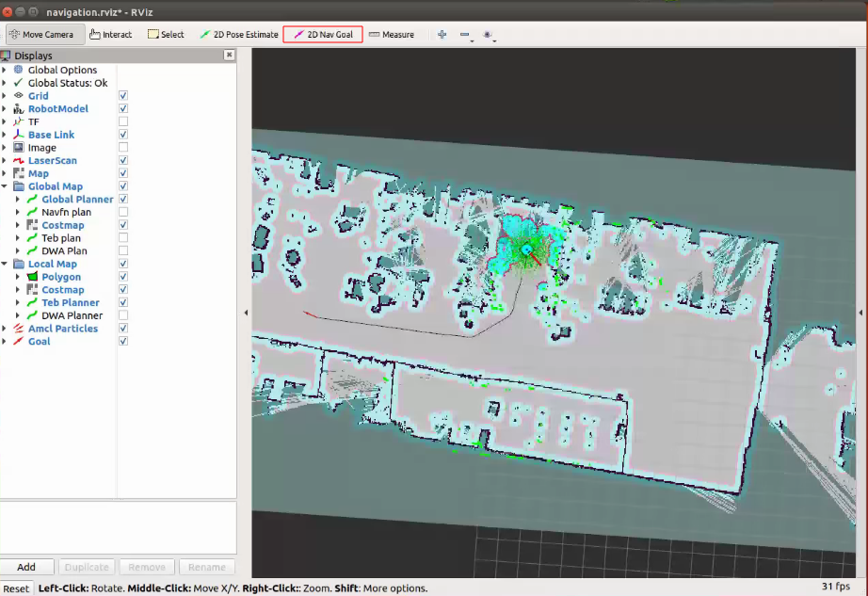Click the Global Map folder icon
868x596 pixels.
18,185
